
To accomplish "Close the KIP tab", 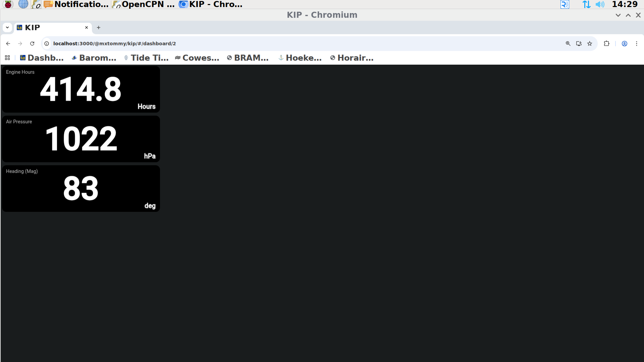I will [x=87, y=27].
